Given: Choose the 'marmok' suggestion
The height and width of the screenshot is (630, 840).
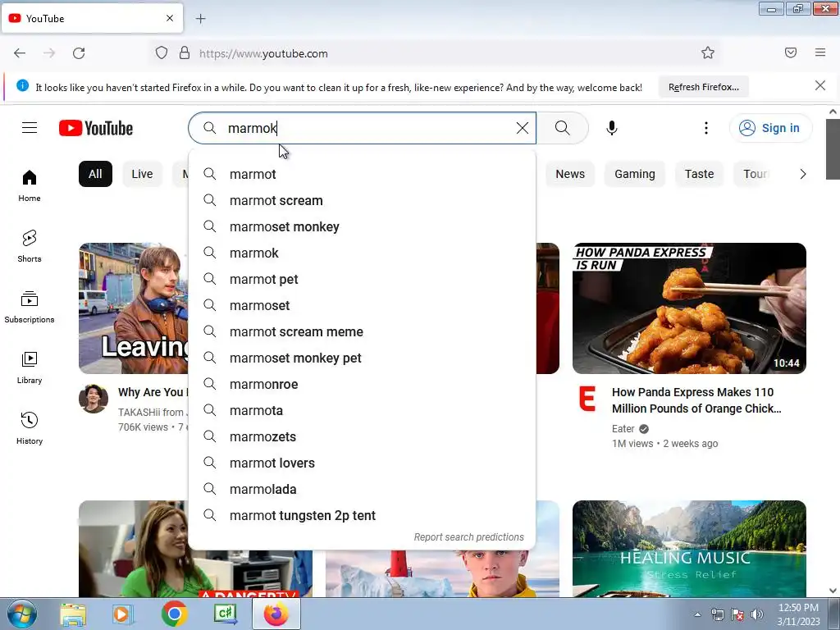Looking at the screenshot, I should point(362,253).
